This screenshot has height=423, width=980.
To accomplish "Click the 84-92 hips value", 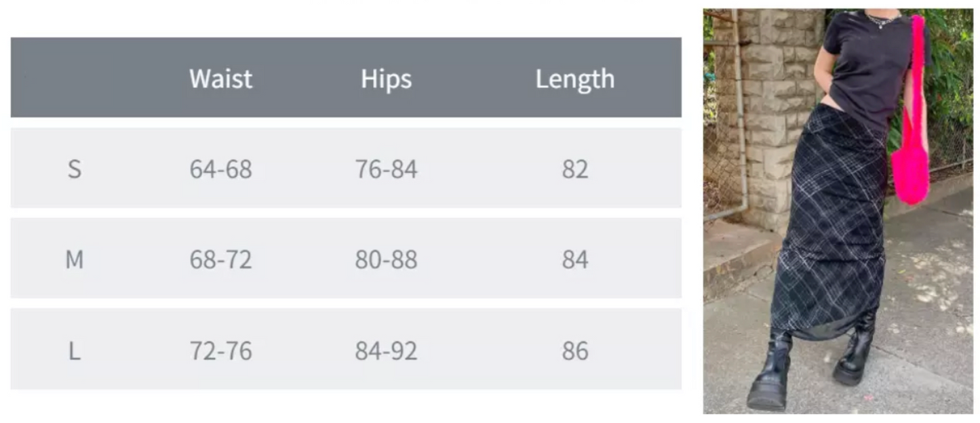I will coord(386,350).
